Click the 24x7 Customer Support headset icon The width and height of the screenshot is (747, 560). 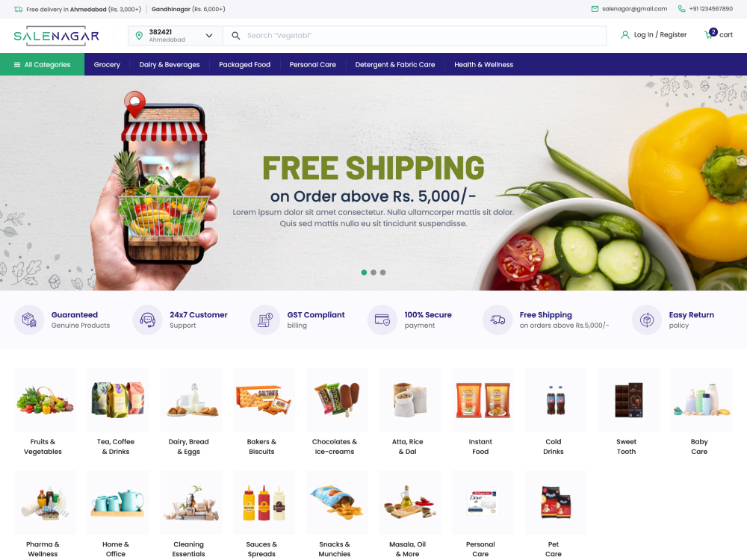[x=147, y=320]
